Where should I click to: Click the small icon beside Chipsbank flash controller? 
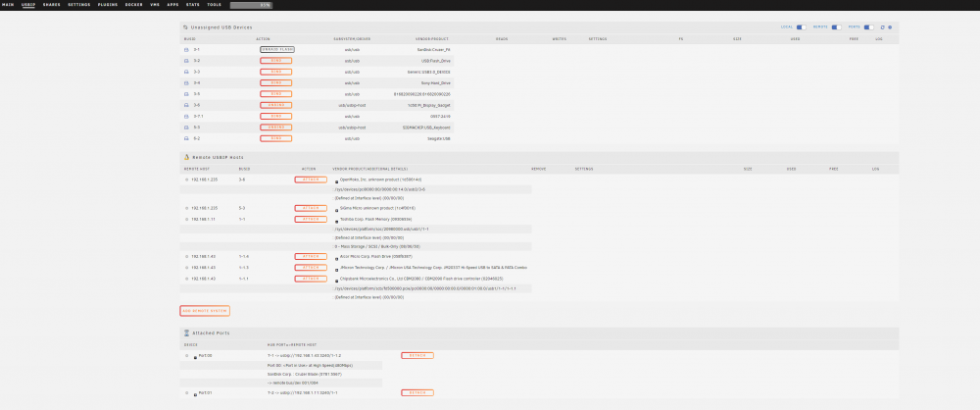(337, 281)
